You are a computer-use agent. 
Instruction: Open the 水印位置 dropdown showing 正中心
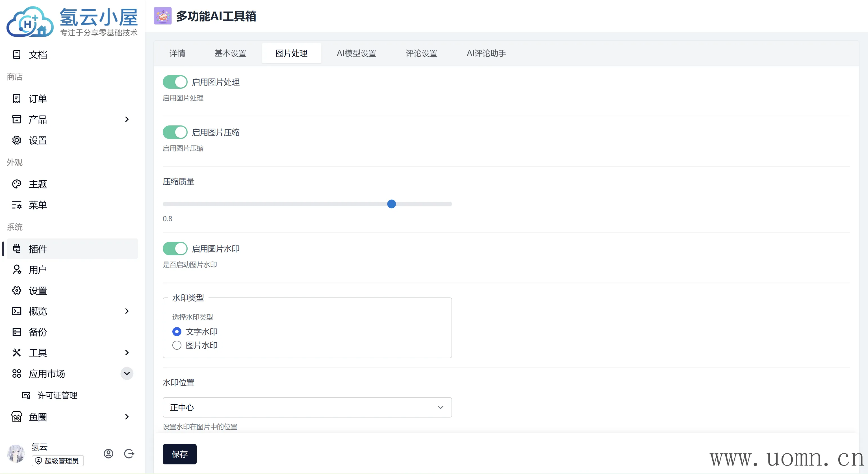pos(307,407)
